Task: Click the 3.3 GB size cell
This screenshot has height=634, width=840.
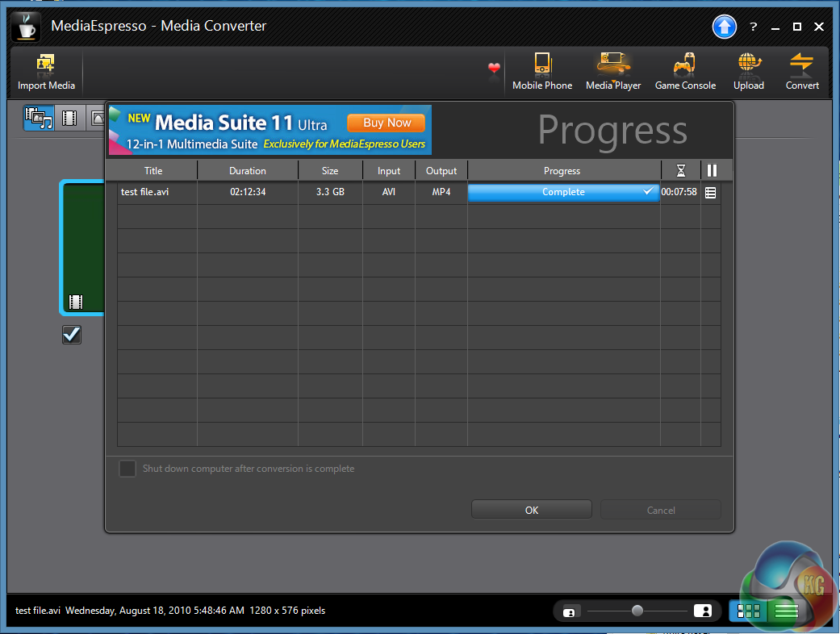Action: pyautogui.click(x=330, y=192)
